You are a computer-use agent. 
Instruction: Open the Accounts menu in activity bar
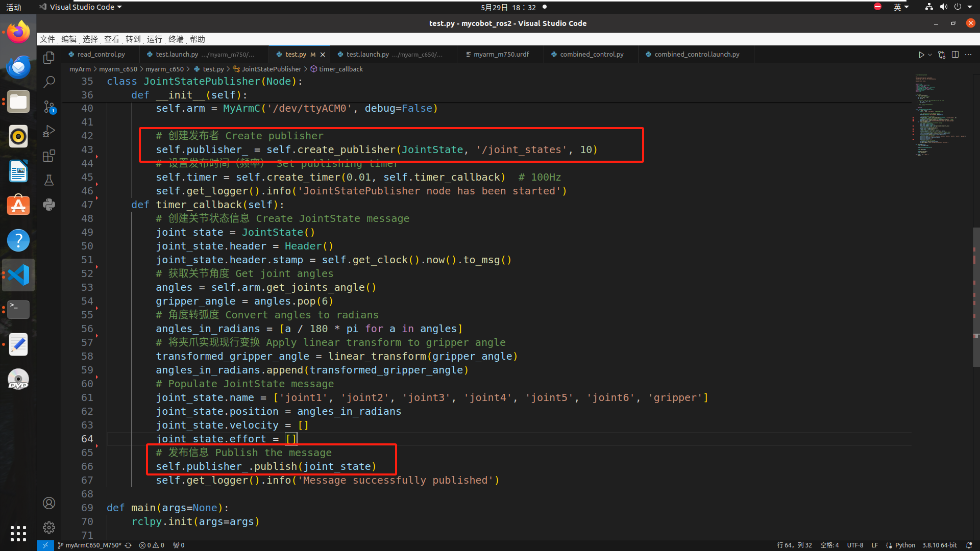(x=49, y=503)
